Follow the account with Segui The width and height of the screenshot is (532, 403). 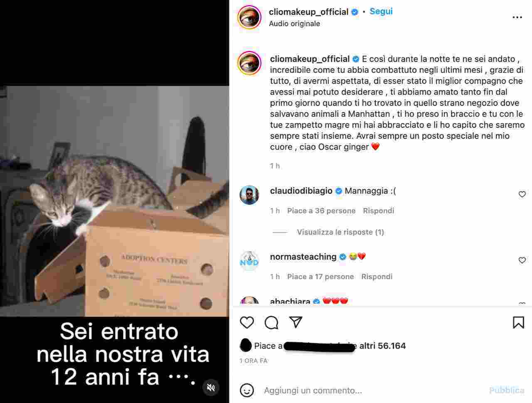[x=381, y=12]
